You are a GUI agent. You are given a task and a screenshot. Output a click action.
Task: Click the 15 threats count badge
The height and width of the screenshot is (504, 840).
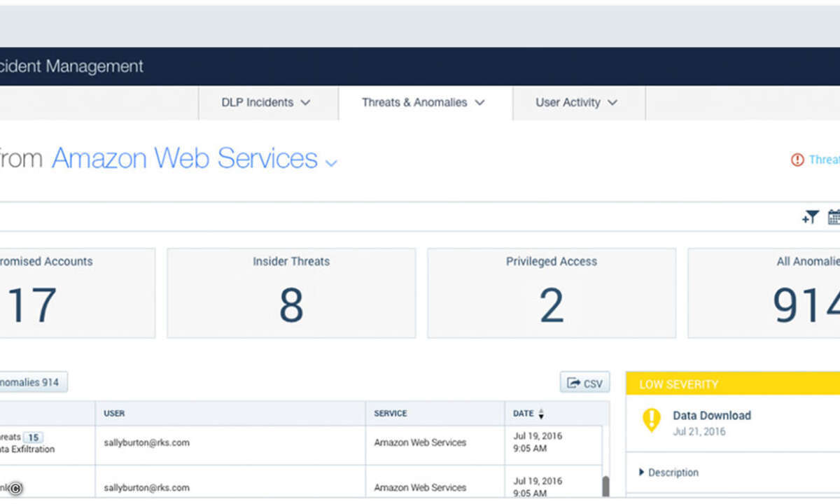coord(33,437)
